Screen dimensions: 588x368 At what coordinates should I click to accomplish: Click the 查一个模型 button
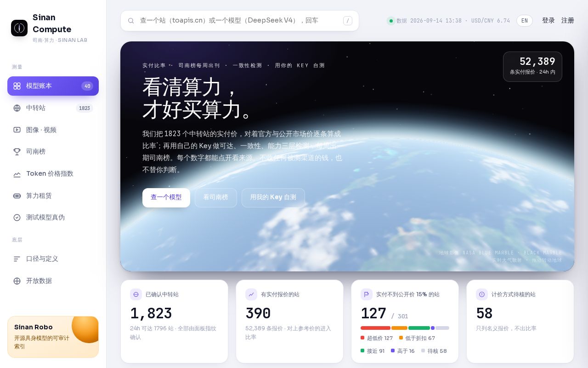point(166,198)
